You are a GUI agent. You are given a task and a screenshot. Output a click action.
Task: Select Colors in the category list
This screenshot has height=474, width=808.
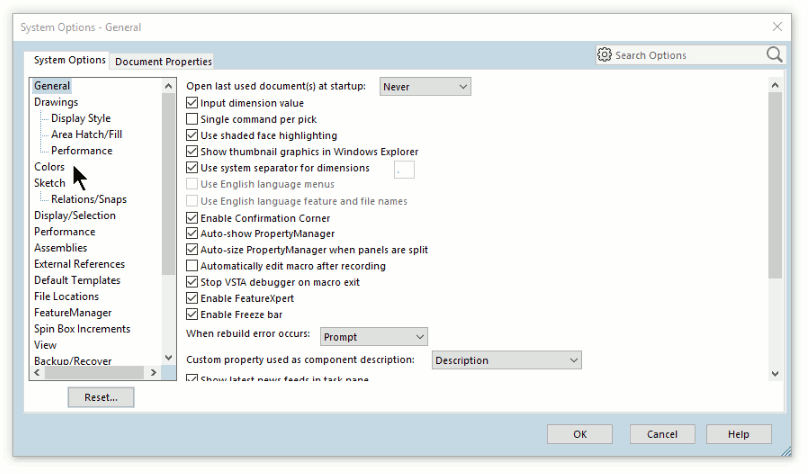coord(49,167)
